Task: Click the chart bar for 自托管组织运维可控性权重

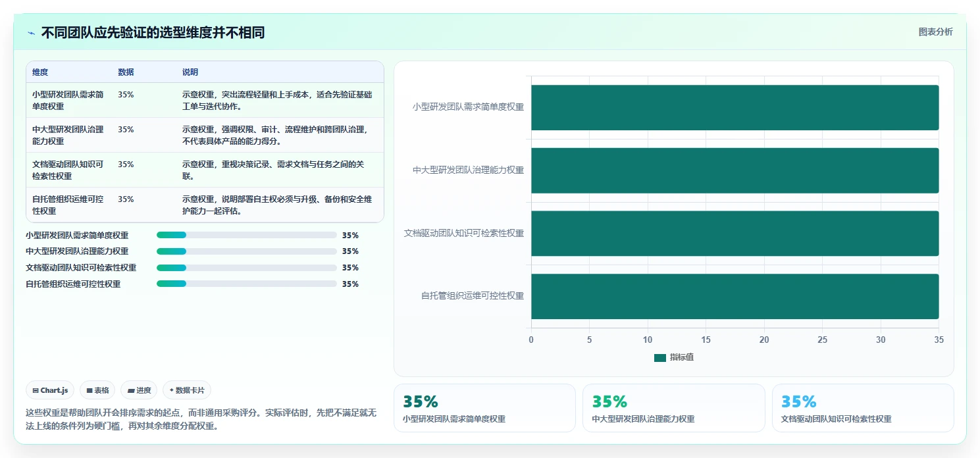Action: click(735, 296)
